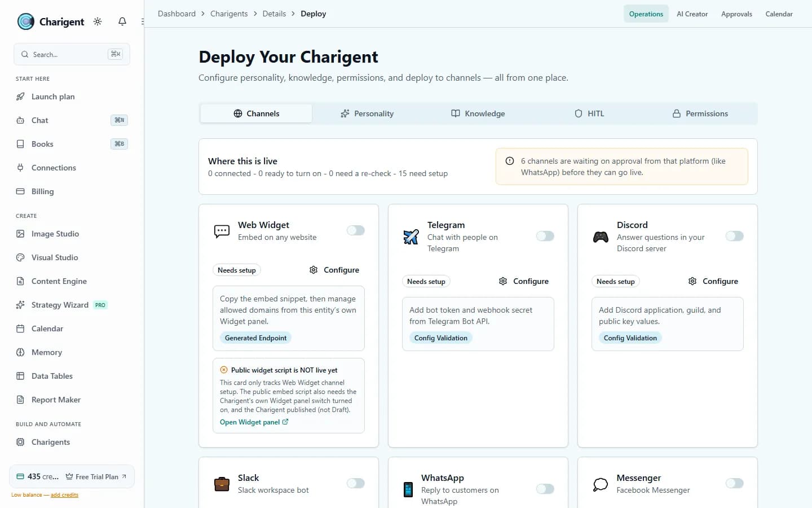Go to Dashboard breadcrumb
This screenshot has height=508, width=812.
coord(176,14)
